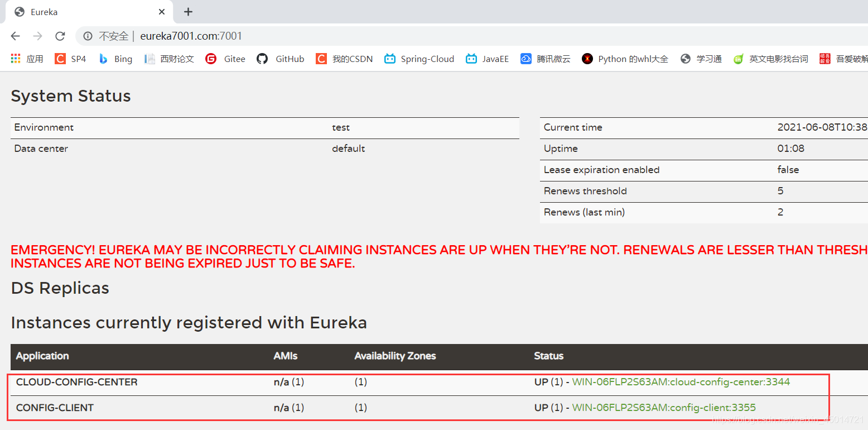This screenshot has height=430, width=868.
Task: Click the lease expiration value false
Action: point(788,170)
